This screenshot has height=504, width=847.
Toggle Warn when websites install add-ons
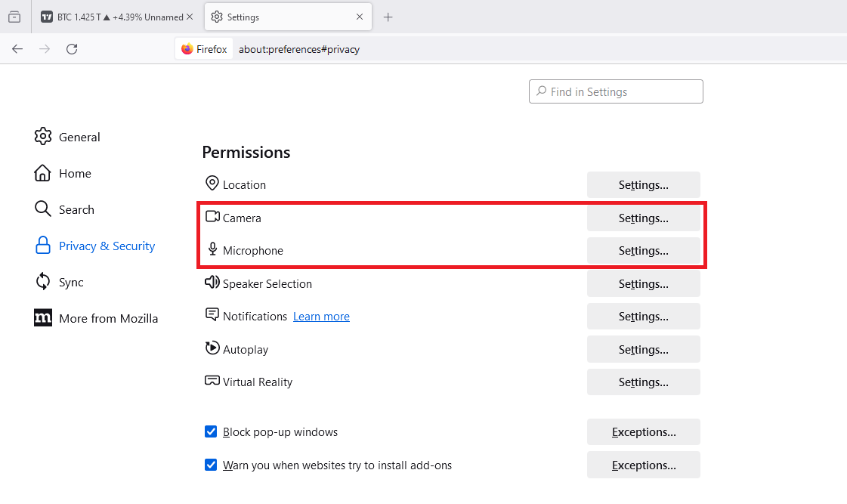tap(212, 465)
